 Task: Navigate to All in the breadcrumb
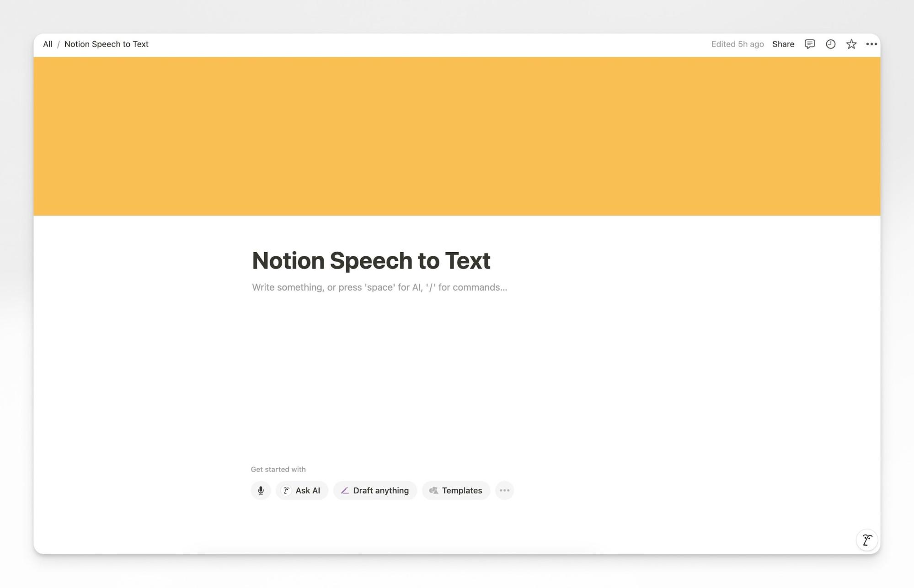pos(47,44)
